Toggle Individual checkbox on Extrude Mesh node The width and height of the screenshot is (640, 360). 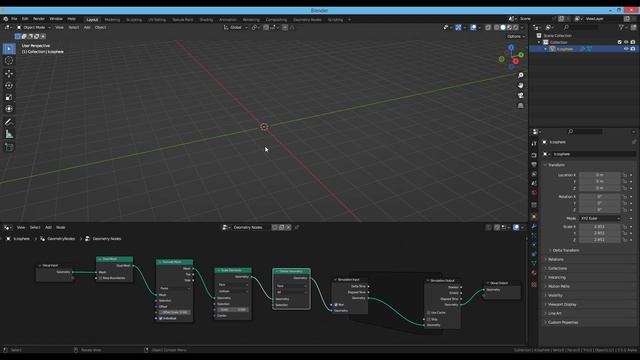pyautogui.click(x=161, y=318)
